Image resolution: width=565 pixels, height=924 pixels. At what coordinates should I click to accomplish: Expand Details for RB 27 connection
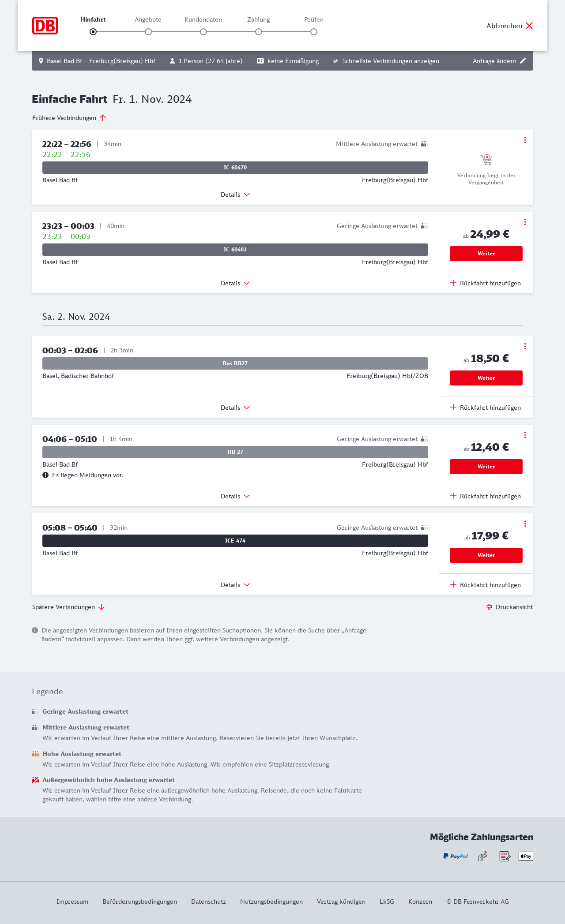tap(235, 496)
